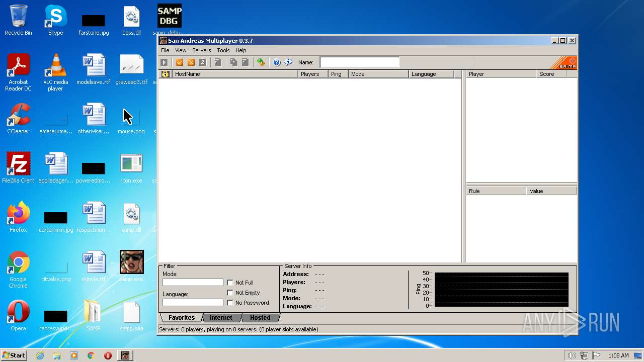
Task: Select the samp.dll desktop file
Action: [x=131, y=217]
